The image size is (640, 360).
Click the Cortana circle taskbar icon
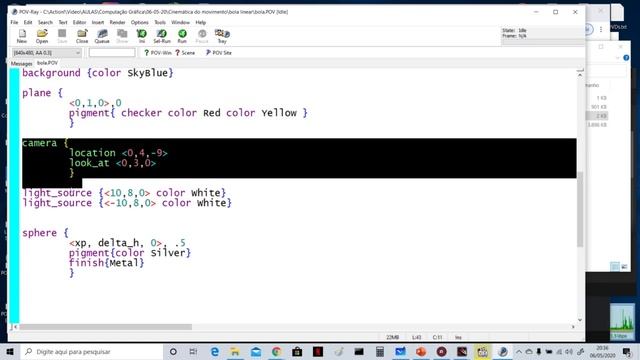point(173,351)
